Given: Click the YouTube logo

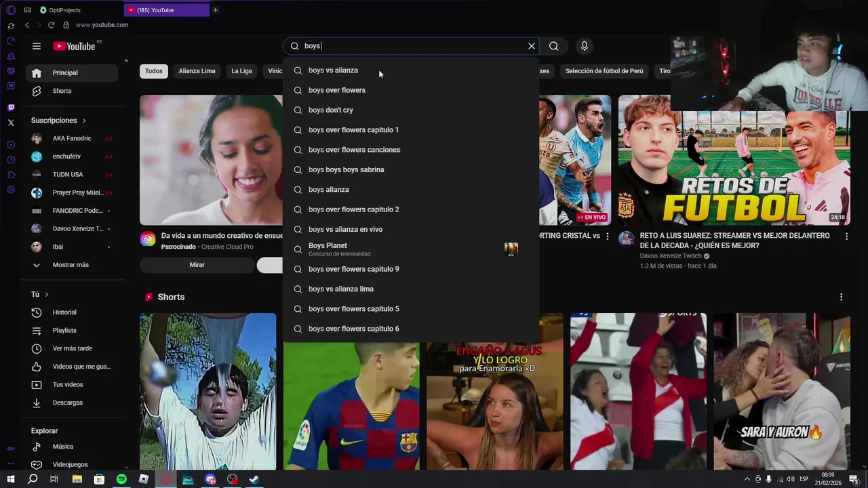Looking at the screenshot, I should click(x=74, y=46).
